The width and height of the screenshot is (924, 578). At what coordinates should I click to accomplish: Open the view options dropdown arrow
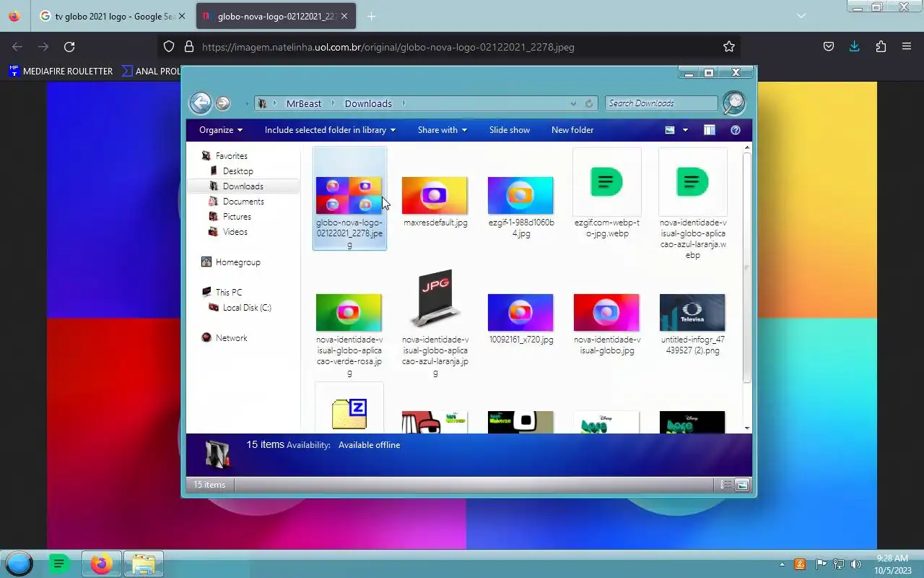[x=685, y=130]
